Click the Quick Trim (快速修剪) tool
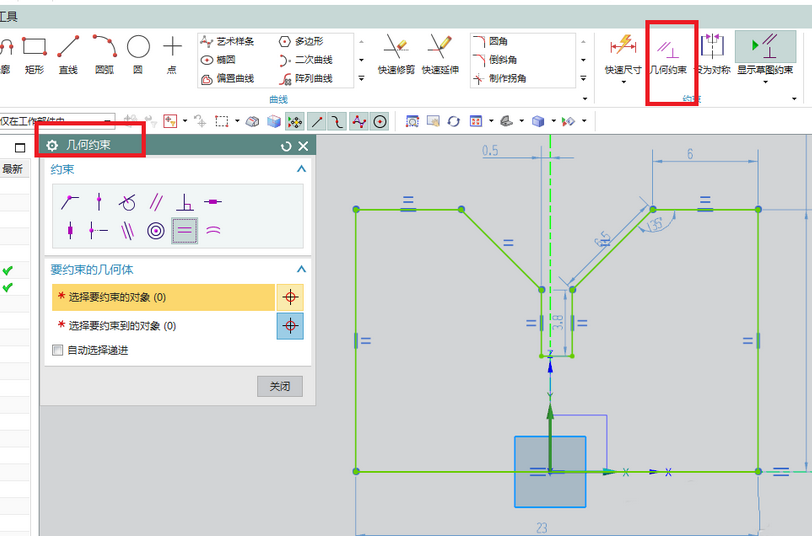This screenshot has height=536, width=812. 398,54
